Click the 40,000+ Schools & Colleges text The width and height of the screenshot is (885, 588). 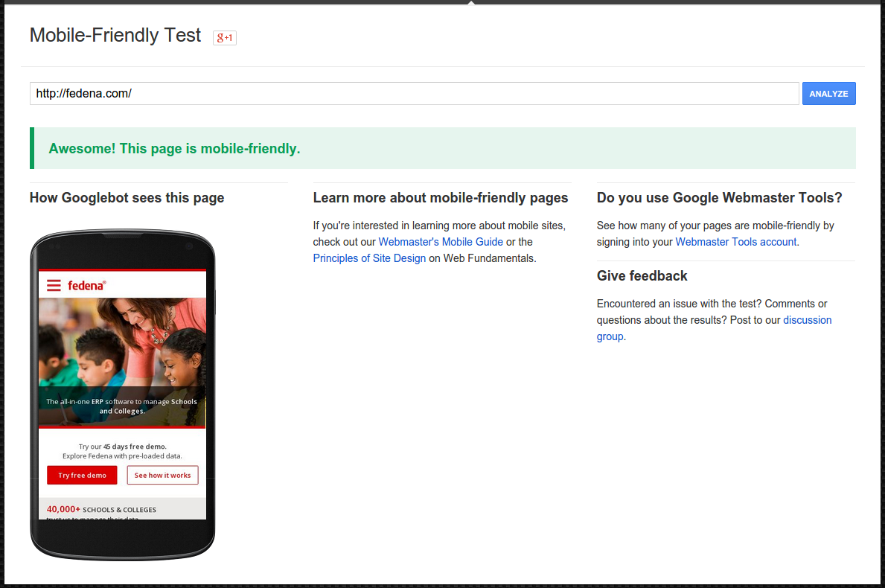coord(101,510)
